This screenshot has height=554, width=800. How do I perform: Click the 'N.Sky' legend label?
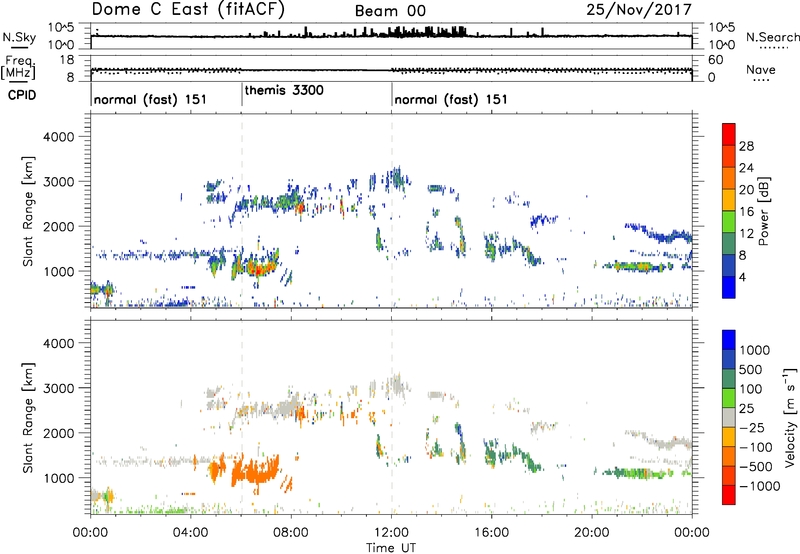tap(19, 37)
